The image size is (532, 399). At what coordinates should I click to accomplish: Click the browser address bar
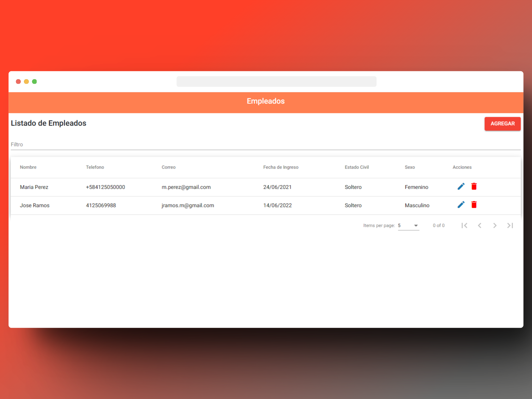pyautogui.click(x=276, y=81)
